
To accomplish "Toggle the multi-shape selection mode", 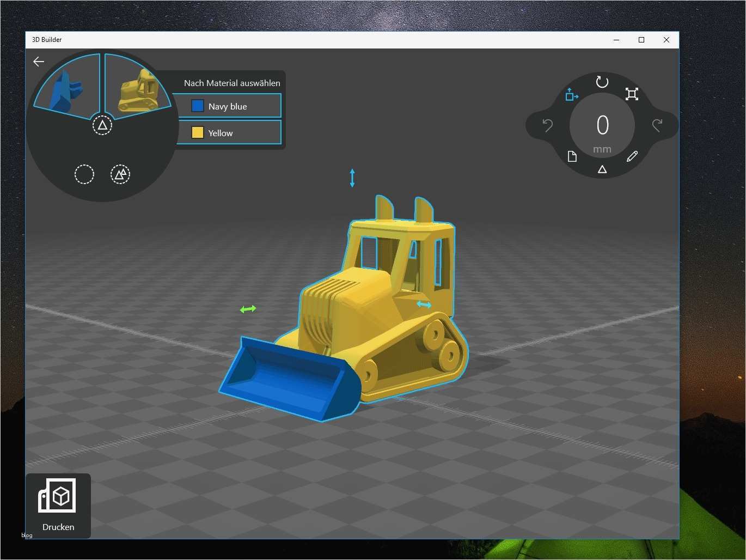I will click(120, 174).
